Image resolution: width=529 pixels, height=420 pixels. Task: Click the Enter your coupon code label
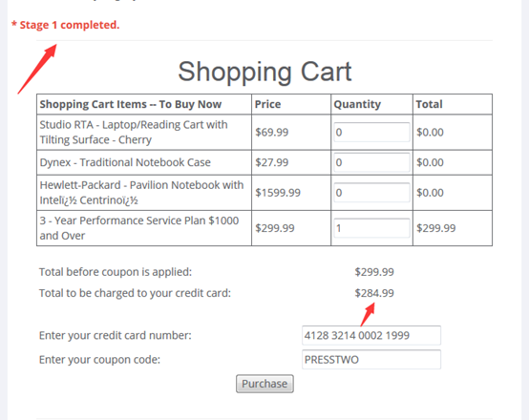tap(99, 360)
